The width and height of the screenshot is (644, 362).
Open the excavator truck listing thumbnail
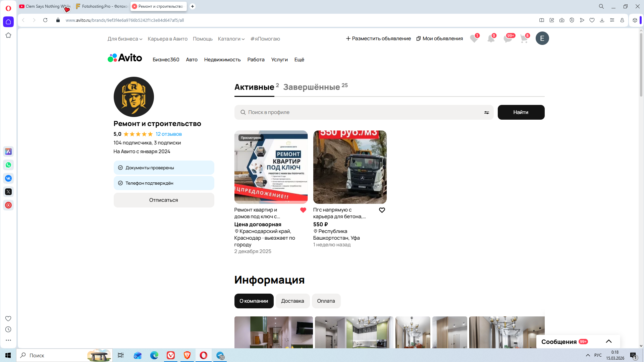pos(350,167)
